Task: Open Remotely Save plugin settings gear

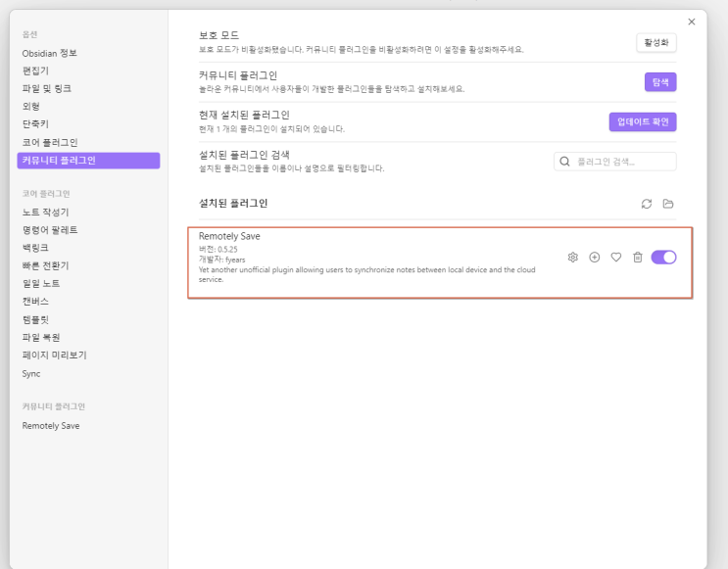Action: tap(572, 258)
